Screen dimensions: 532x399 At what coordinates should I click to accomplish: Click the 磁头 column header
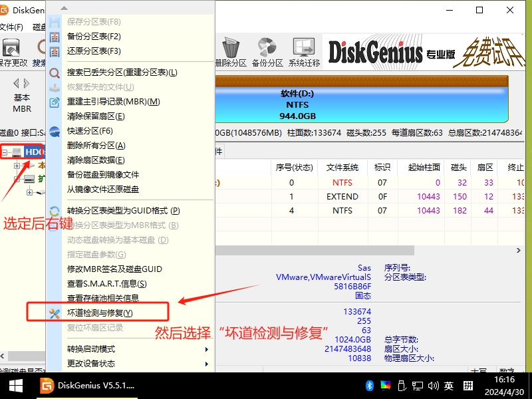(458, 168)
